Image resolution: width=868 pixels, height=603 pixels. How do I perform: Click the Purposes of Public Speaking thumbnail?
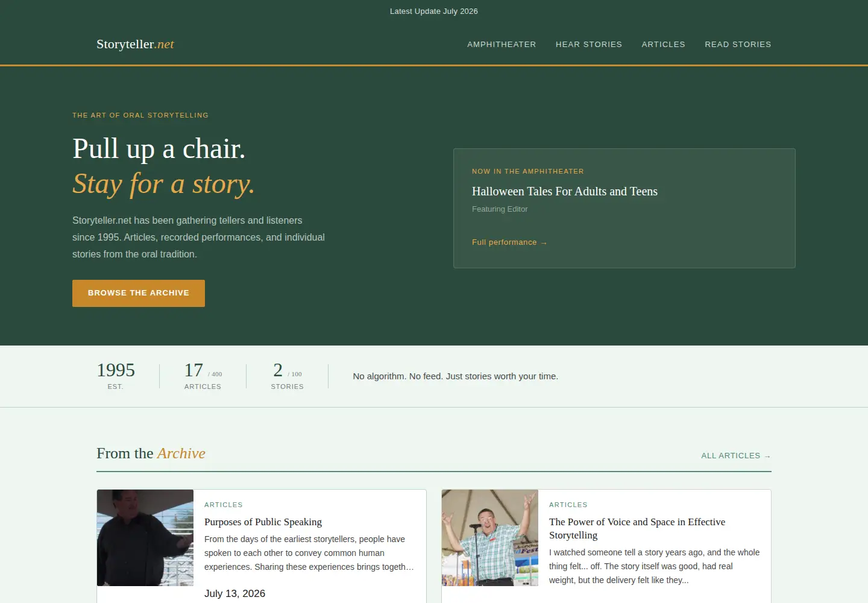click(145, 538)
